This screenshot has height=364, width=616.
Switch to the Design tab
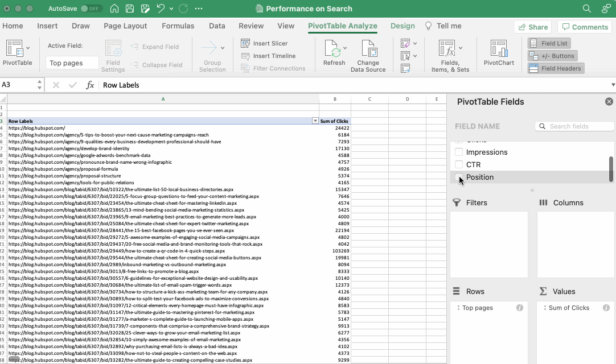click(x=403, y=26)
